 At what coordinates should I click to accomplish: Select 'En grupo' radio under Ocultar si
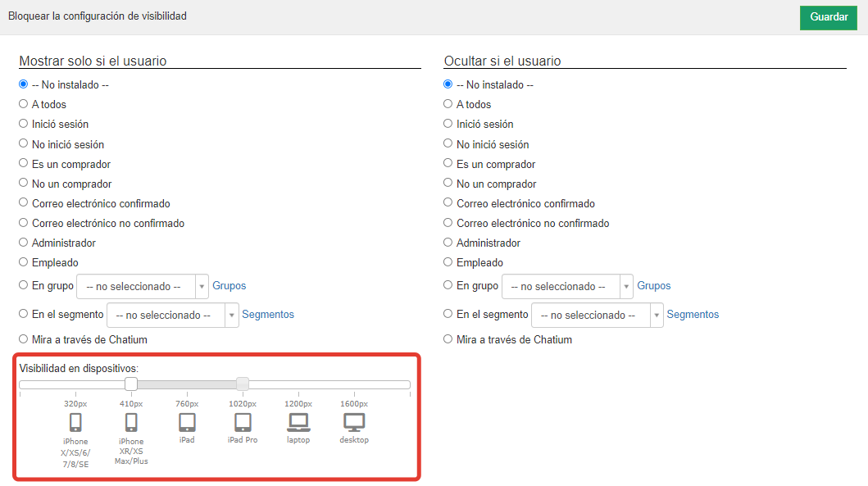pyautogui.click(x=448, y=285)
